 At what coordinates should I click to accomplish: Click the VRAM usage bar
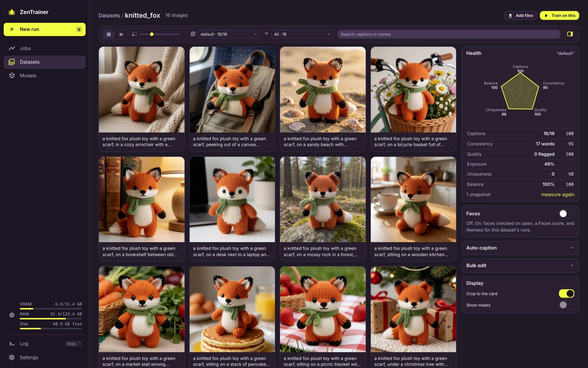51,309
